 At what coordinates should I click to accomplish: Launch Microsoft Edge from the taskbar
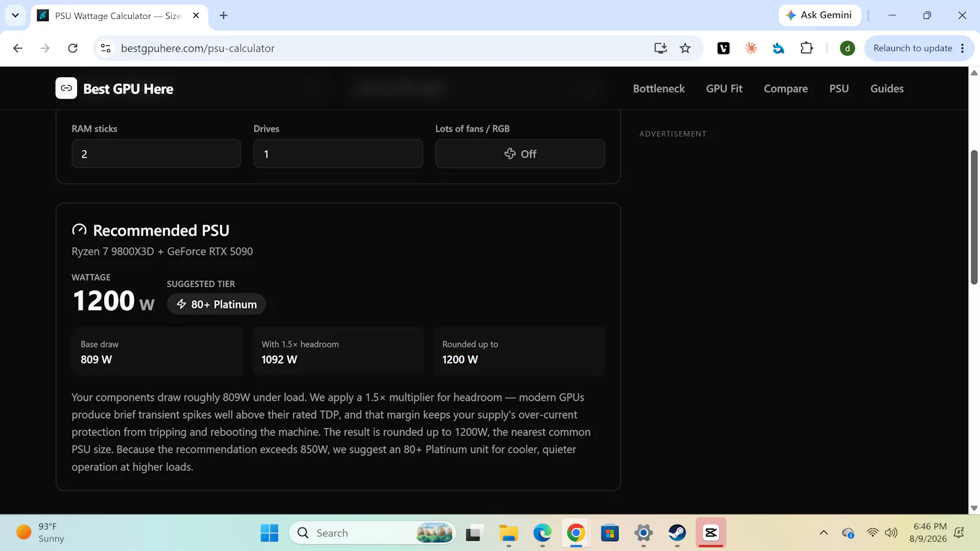[542, 533]
